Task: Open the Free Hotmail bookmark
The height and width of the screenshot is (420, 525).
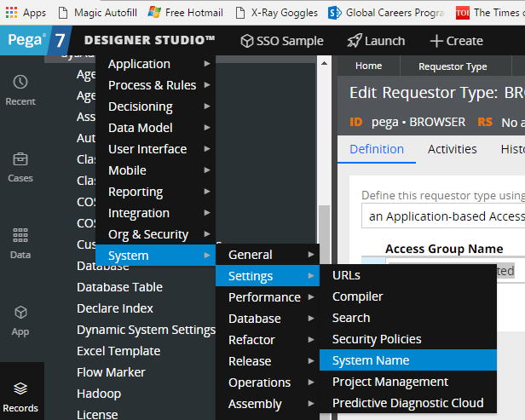Action: (186, 13)
